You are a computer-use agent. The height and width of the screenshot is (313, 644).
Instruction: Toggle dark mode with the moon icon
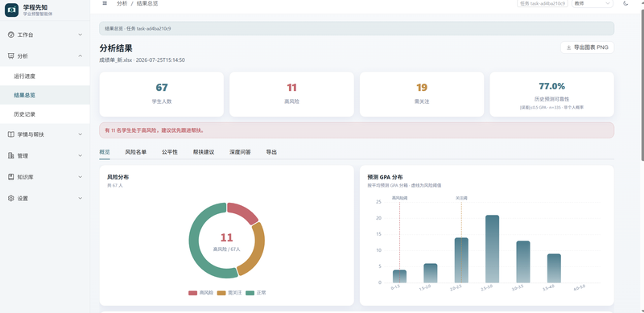[x=625, y=3]
